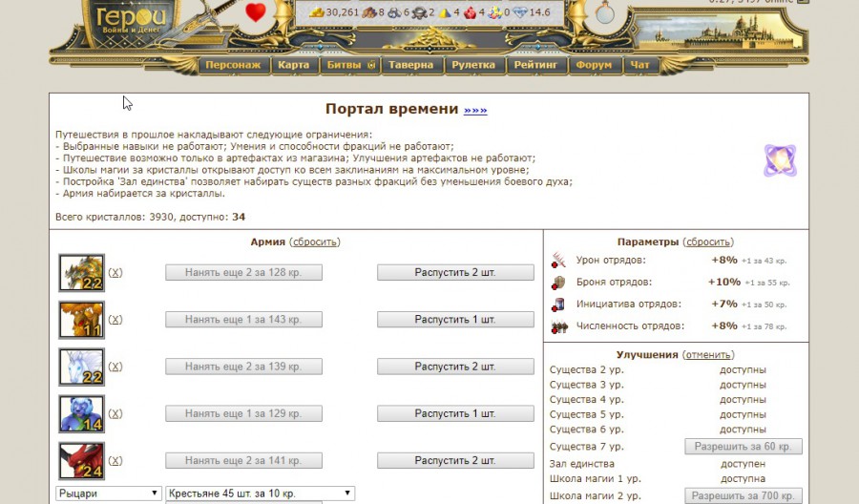Click the red heart health icon
Image resolution: width=859 pixels, height=504 pixels.
click(x=256, y=12)
